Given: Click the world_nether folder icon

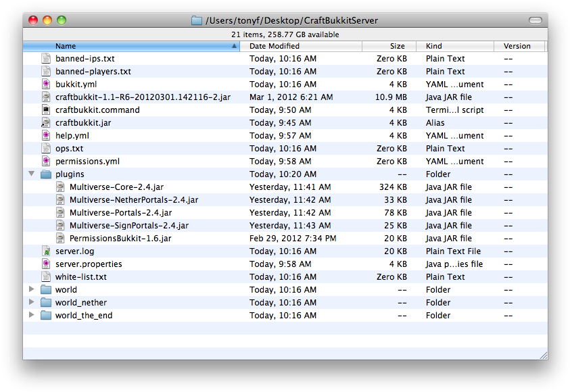Looking at the screenshot, I should 46,302.
